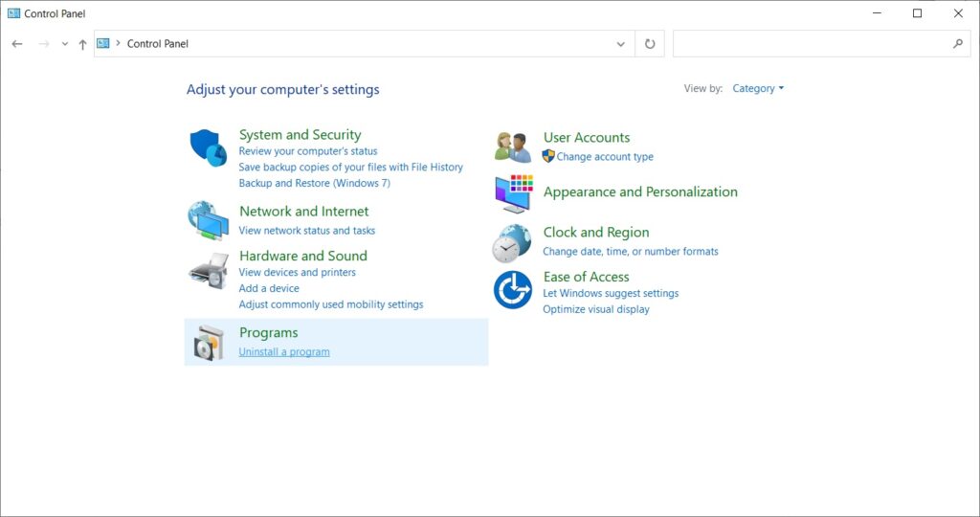Open System and Security category
The height and width of the screenshot is (517, 980).
pos(300,134)
